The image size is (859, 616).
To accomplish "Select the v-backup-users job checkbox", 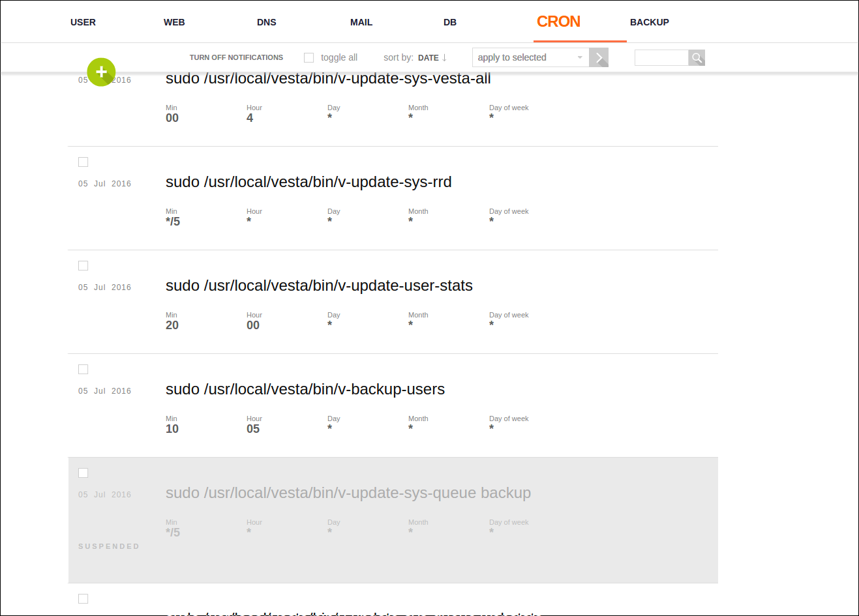I will pos(83,369).
